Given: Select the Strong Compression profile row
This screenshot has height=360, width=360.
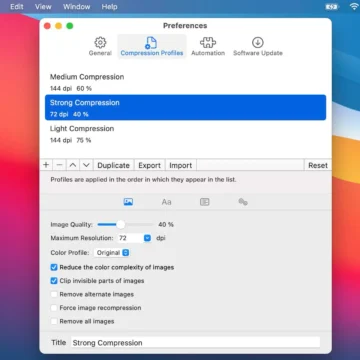Looking at the screenshot, I should coord(185,108).
